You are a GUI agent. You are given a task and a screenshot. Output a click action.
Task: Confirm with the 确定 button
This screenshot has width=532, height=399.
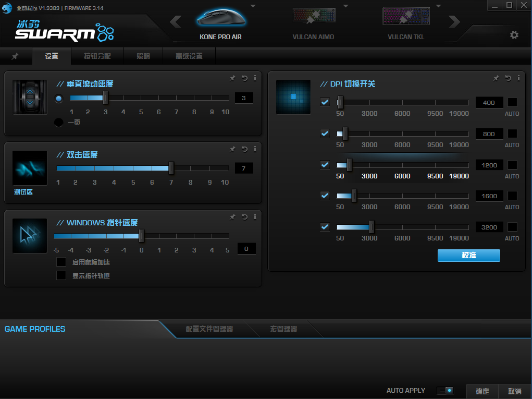point(482,391)
